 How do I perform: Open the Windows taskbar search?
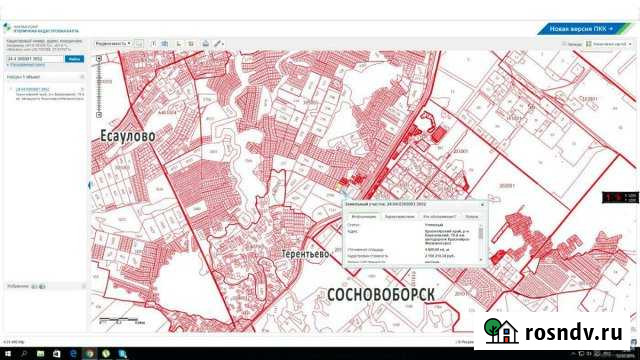[x=24, y=353]
